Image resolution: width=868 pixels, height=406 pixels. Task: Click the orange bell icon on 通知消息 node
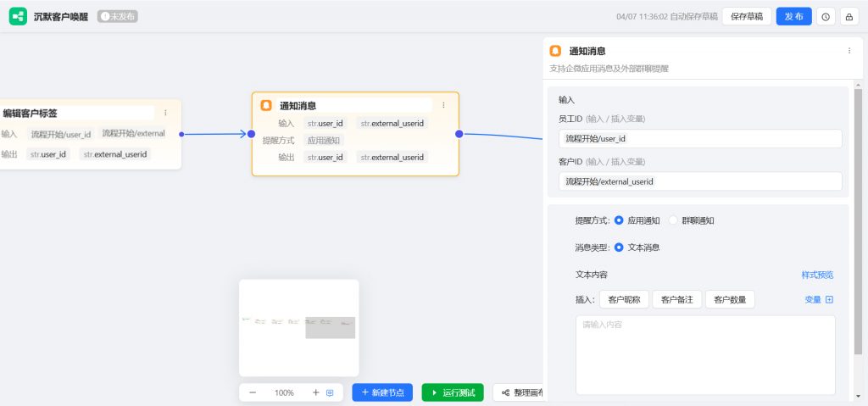point(266,105)
